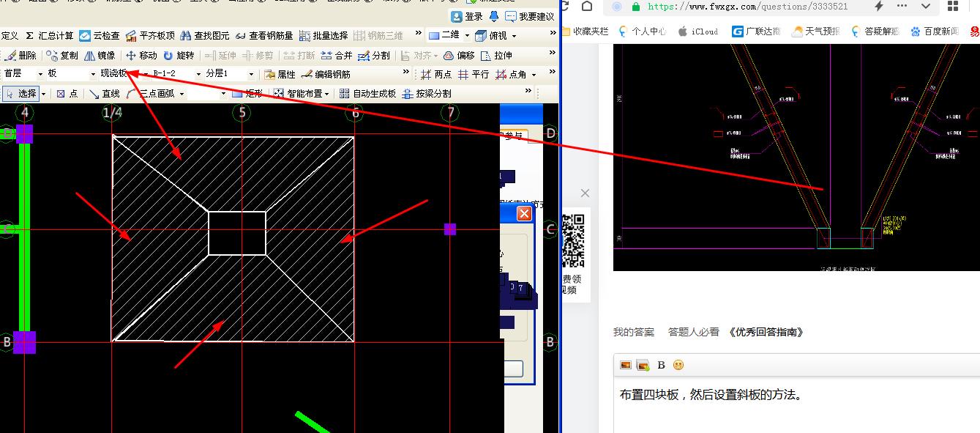Select 平行 parallel axis tool
This screenshot has width=980, height=433.
(474, 75)
